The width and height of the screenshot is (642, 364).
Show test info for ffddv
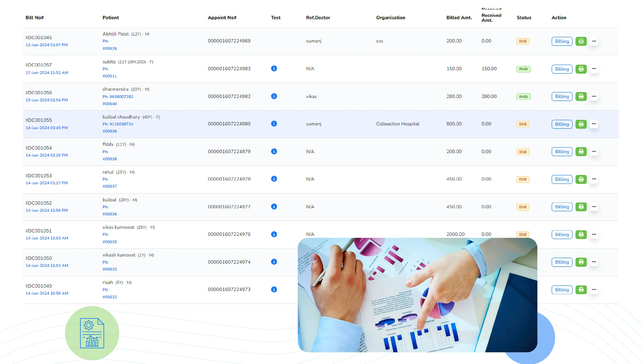tap(274, 152)
